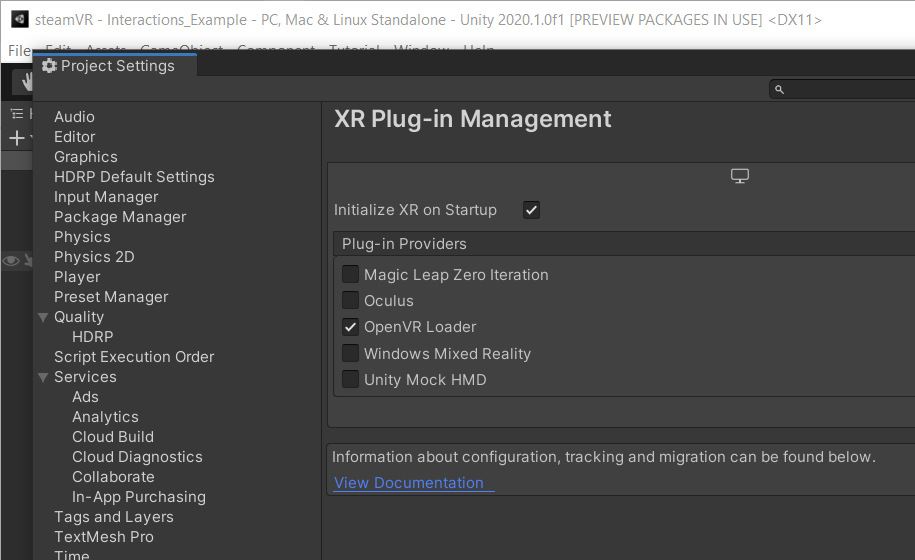The width and height of the screenshot is (915, 560).
Task: Enable Unity Mock HMD provider
Action: [x=350, y=379]
